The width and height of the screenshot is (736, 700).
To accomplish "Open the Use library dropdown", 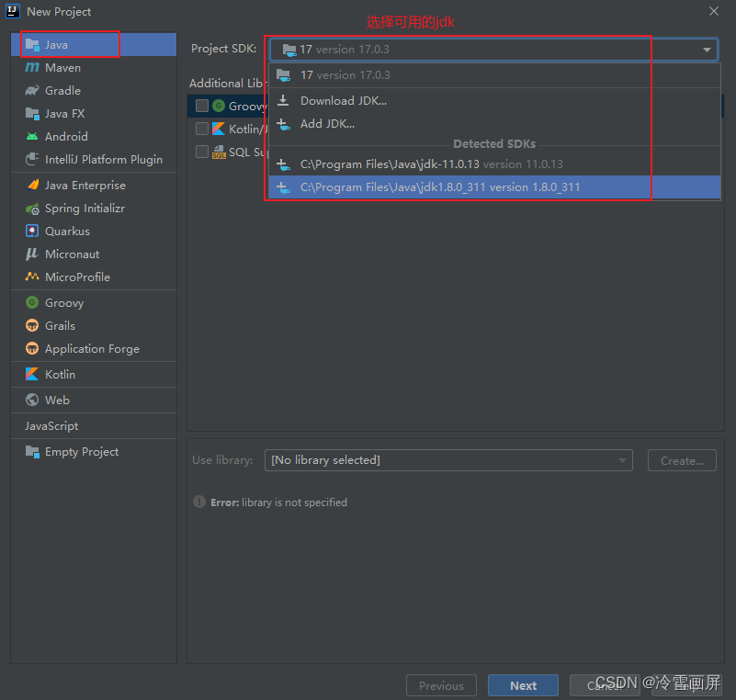I will 448,460.
